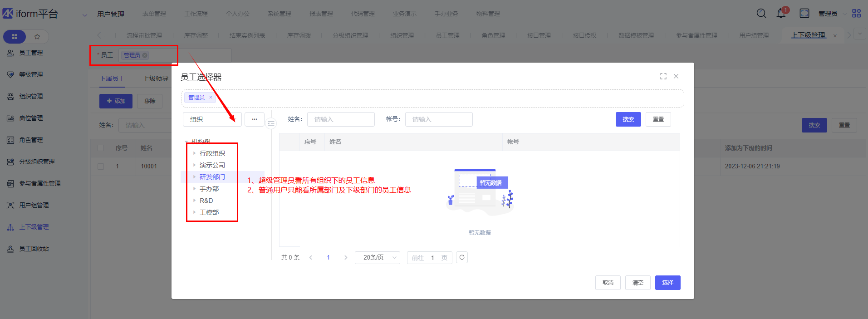Click the 姓名 input field in dialog
This screenshot has width=868, height=319.
coord(341,119)
